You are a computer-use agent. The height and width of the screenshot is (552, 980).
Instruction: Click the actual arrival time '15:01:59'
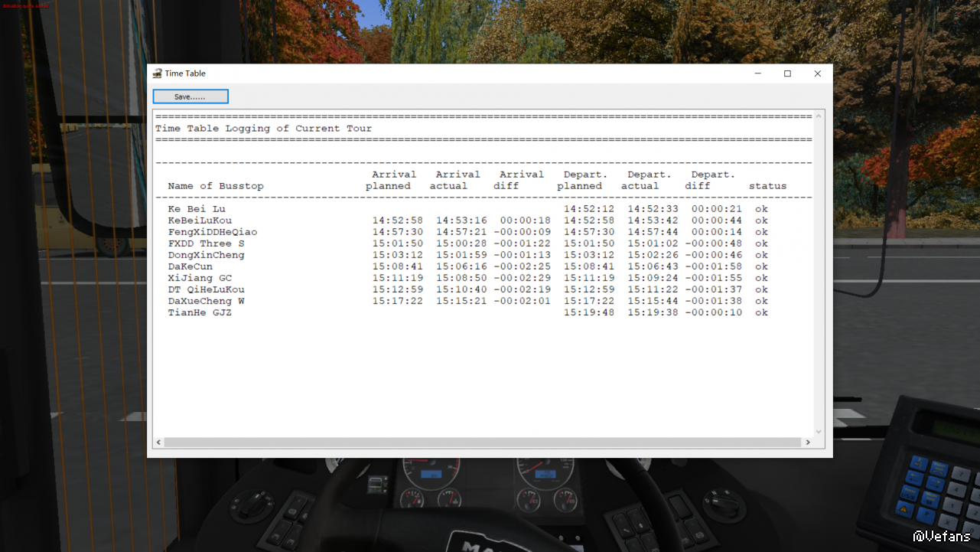tap(461, 255)
